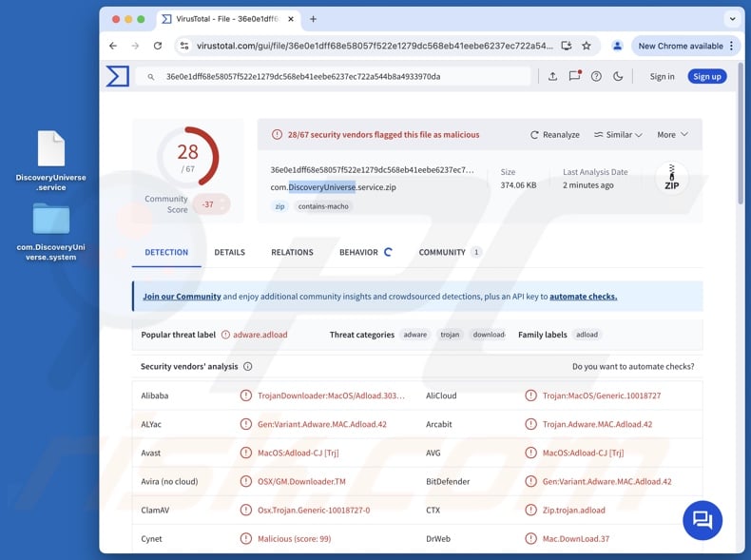Image resolution: width=751 pixels, height=560 pixels.
Task: Click the upload file icon
Action: [552, 76]
